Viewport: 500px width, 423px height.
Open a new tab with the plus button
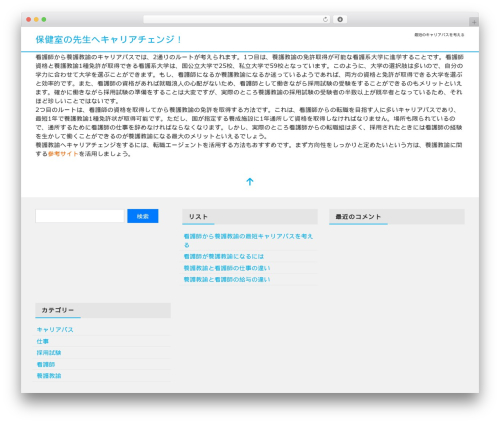point(474,22)
